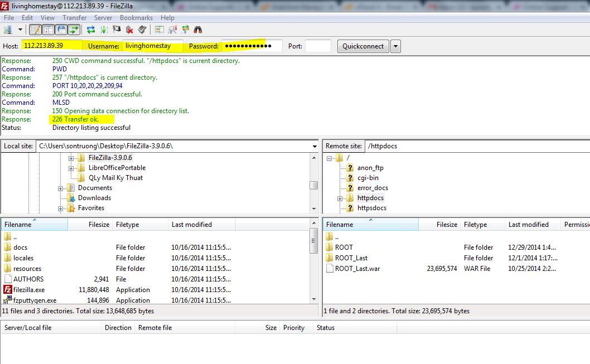This screenshot has width=590, height=364.
Task: Expand the LibreOfficePortable tree node
Action: [x=71, y=168]
